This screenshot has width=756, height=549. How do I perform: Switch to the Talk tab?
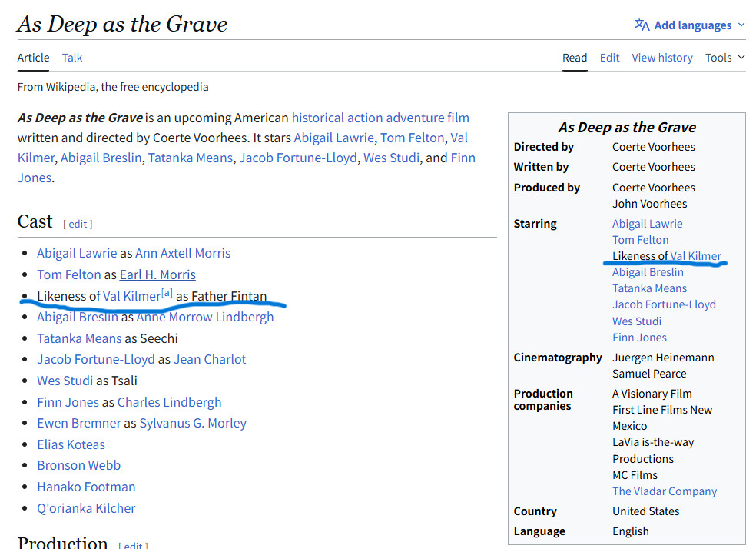pyautogui.click(x=72, y=58)
